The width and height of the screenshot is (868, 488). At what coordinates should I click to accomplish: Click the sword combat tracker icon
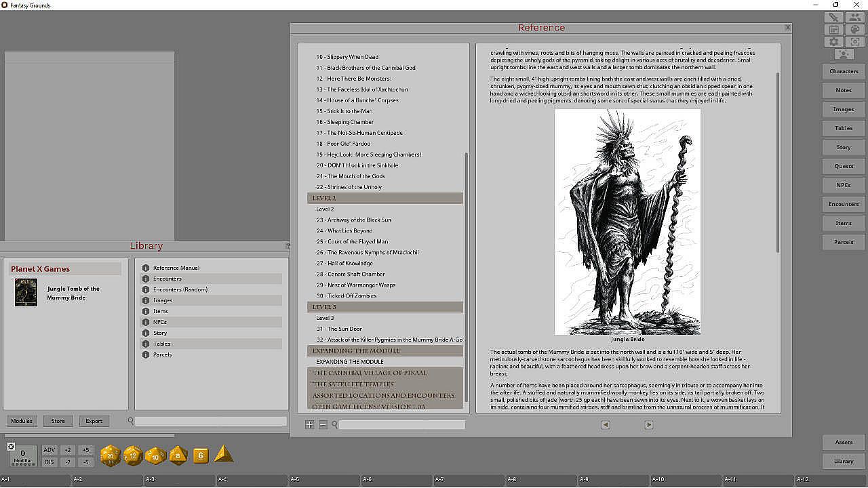(x=833, y=18)
